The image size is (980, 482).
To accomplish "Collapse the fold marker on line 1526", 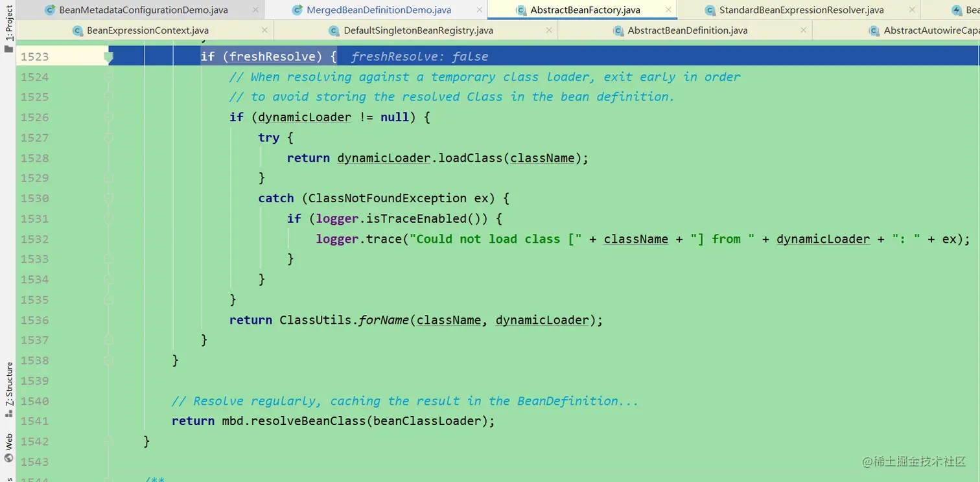I will click(109, 117).
